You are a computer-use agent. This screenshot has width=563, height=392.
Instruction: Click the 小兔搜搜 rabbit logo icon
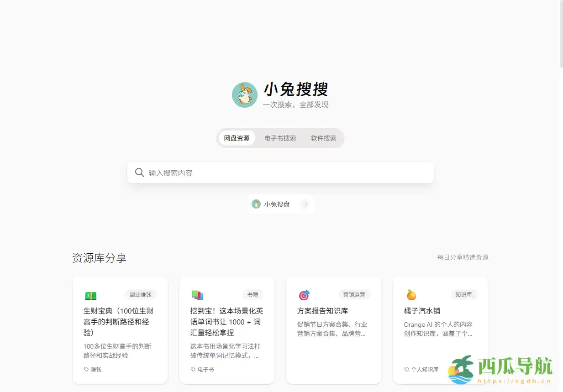point(245,94)
